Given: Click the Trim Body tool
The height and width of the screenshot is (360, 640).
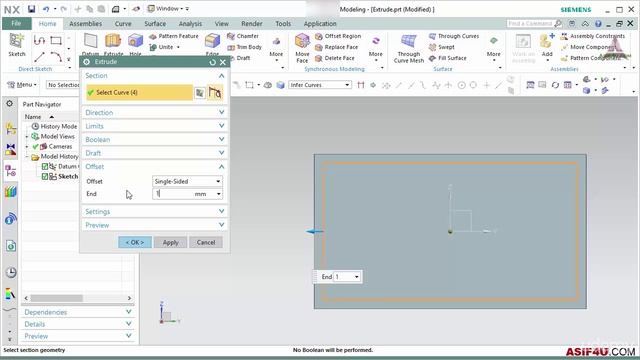Looking at the screenshot, I should 244,47.
